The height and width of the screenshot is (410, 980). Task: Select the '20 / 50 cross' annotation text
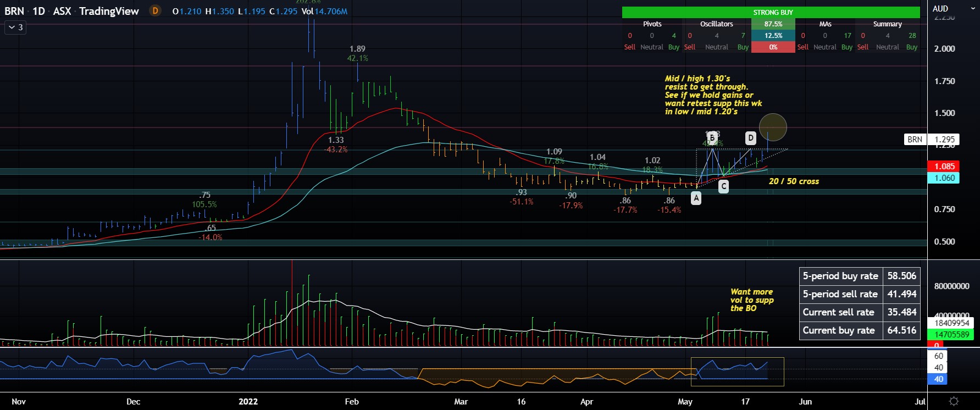tap(793, 181)
